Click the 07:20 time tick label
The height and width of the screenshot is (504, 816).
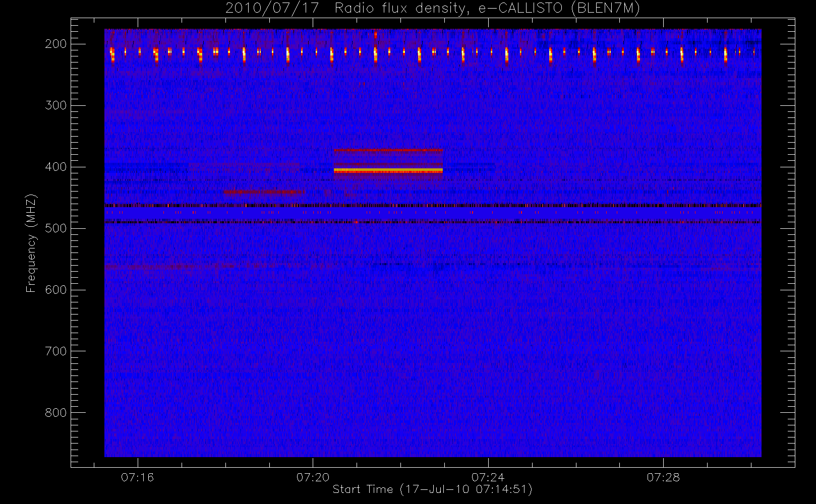pyautogui.click(x=313, y=477)
